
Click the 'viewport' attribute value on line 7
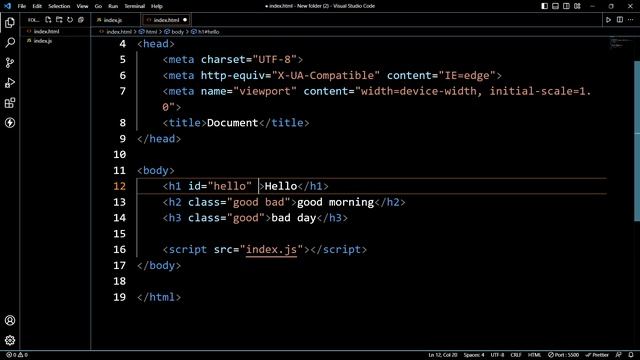click(x=264, y=91)
